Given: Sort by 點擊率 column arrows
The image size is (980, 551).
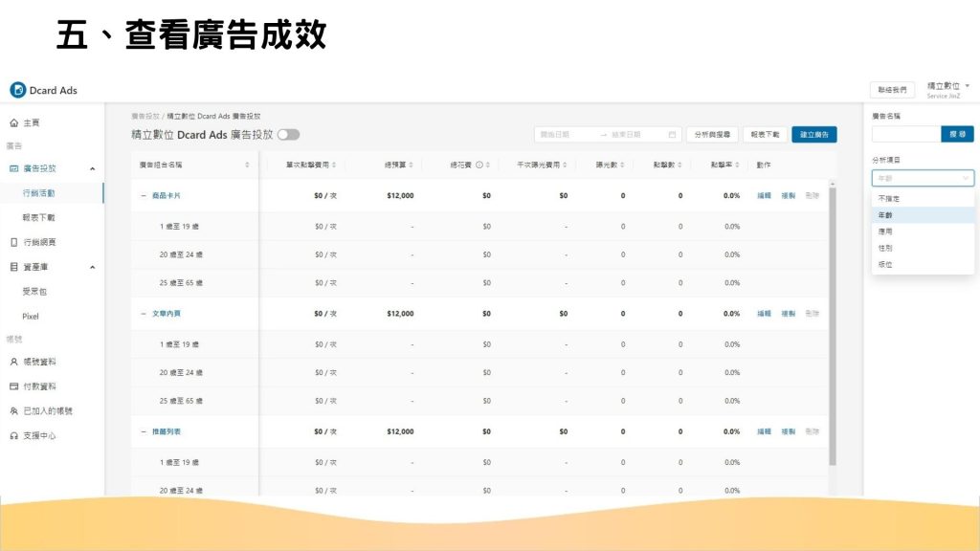Looking at the screenshot, I should [738, 165].
